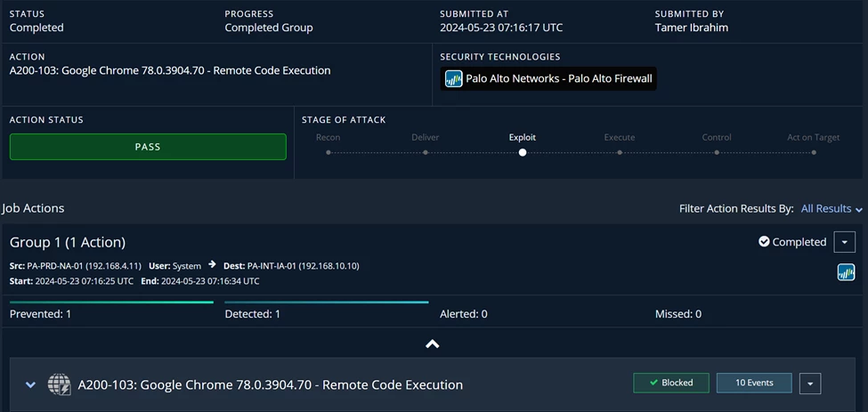Image resolution: width=868 pixels, height=412 pixels.
Task: Click the source host PA-PRD-NA-01 (192.168.4.11)
Action: point(85,266)
